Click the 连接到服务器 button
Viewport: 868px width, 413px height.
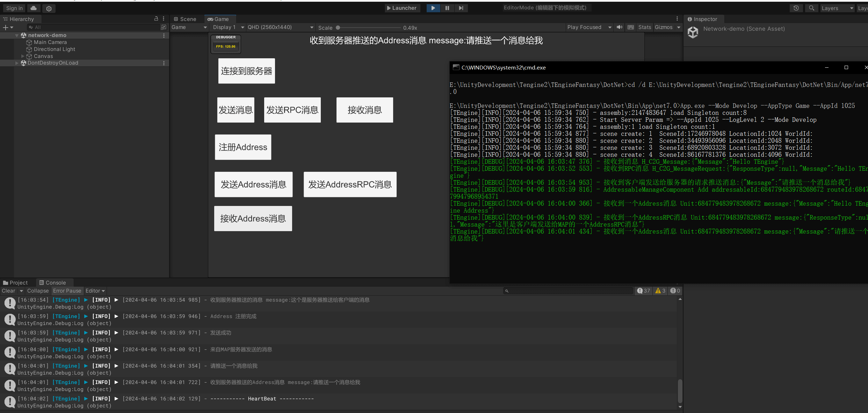[x=247, y=71]
